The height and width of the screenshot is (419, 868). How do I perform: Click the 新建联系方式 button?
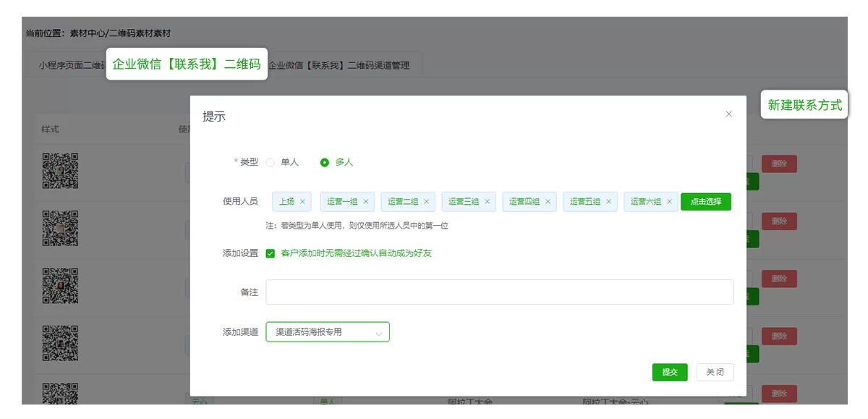click(804, 104)
